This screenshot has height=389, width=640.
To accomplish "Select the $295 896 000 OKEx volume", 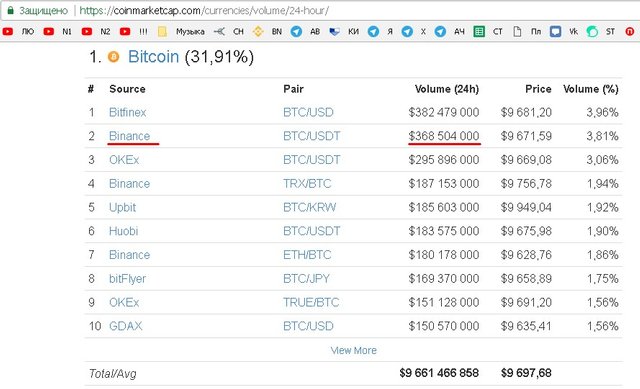I will coord(444,160).
